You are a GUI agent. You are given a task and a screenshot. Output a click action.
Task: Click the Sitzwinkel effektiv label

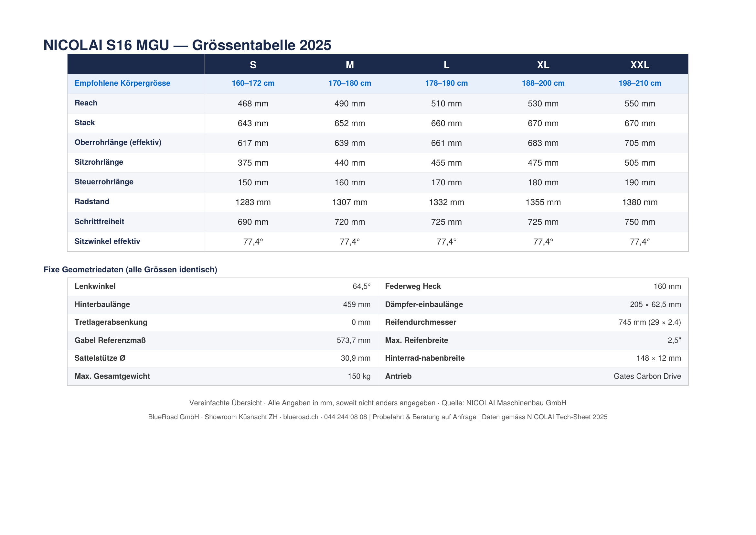tap(107, 241)
